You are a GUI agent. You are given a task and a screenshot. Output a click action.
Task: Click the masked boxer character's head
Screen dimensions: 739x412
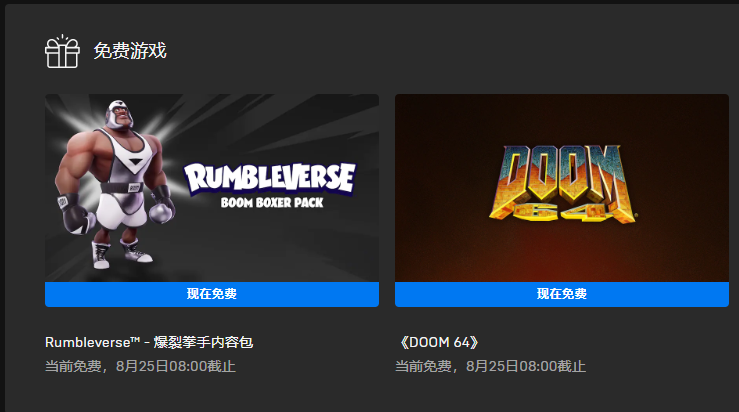pos(118,115)
